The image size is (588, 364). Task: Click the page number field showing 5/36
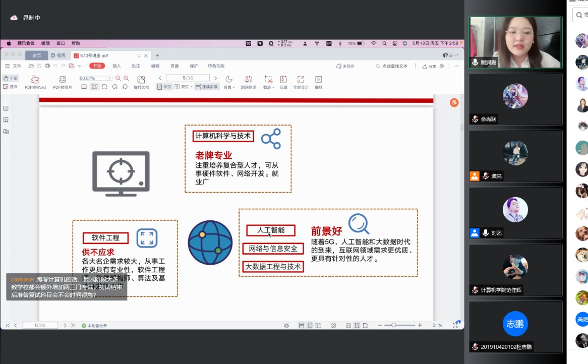pyautogui.click(x=188, y=78)
